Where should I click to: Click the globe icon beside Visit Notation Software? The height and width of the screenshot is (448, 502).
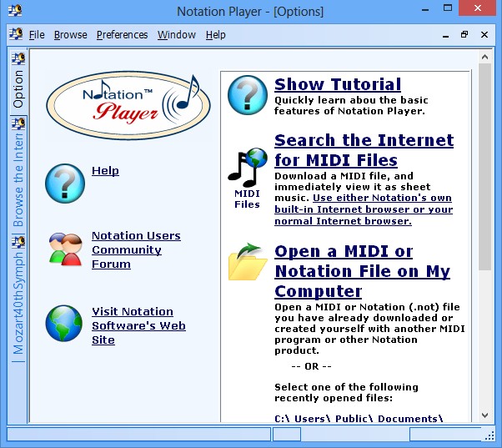coord(64,323)
